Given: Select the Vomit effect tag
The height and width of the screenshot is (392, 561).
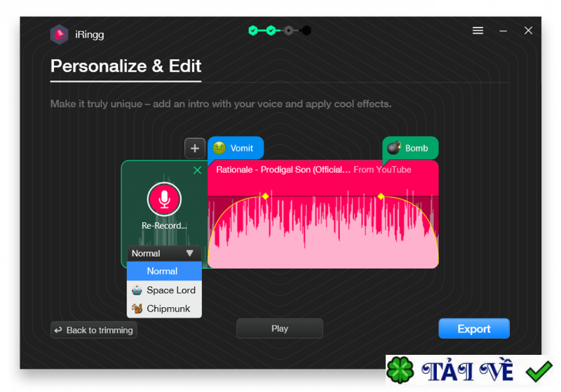Looking at the screenshot, I should pyautogui.click(x=236, y=148).
